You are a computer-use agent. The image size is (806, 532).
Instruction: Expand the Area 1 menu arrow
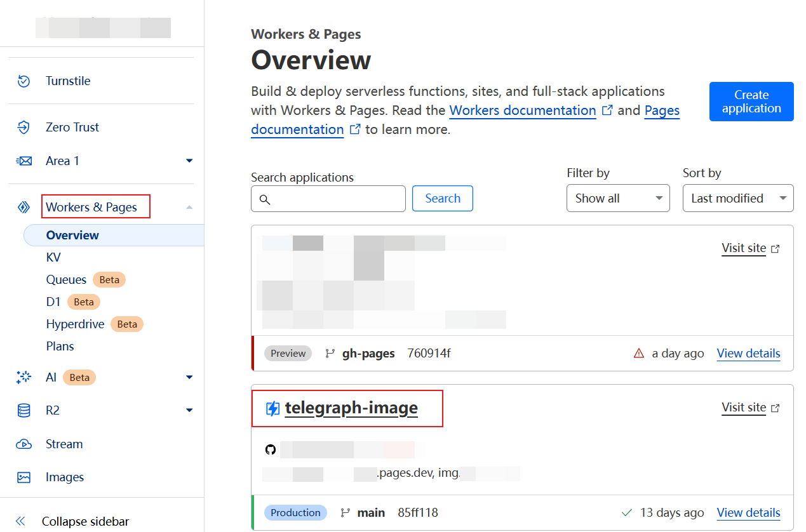click(x=189, y=161)
